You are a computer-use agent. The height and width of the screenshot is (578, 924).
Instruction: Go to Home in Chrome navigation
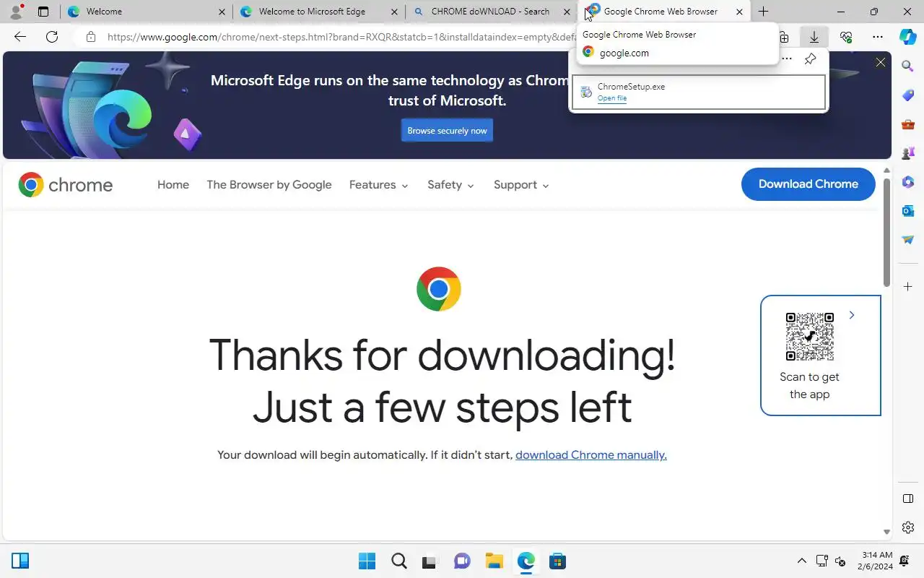[x=173, y=185]
